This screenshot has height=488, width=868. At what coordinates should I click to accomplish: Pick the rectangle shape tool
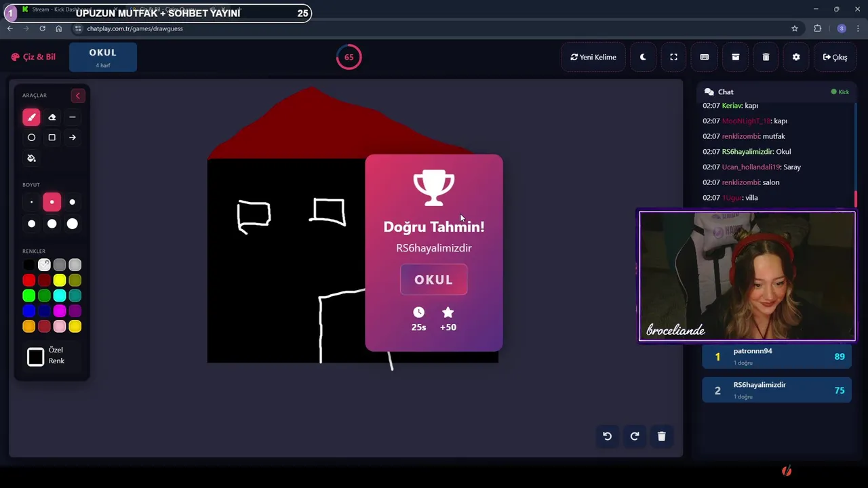52,138
